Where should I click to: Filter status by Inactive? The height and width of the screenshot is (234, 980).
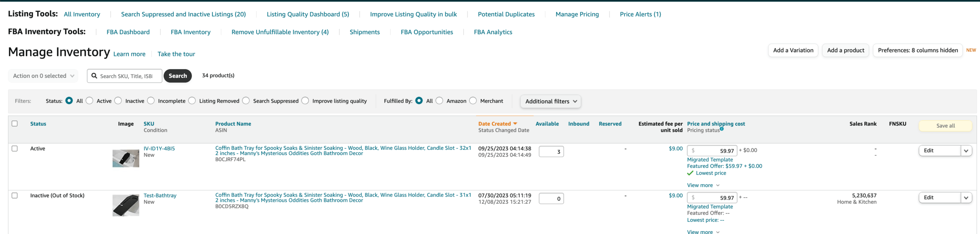click(x=118, y=101)
